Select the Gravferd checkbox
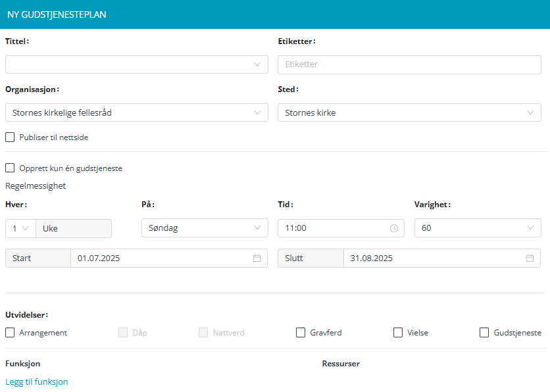Image resolution: width=550 pixels, height=392 pixels. point(301,333)
